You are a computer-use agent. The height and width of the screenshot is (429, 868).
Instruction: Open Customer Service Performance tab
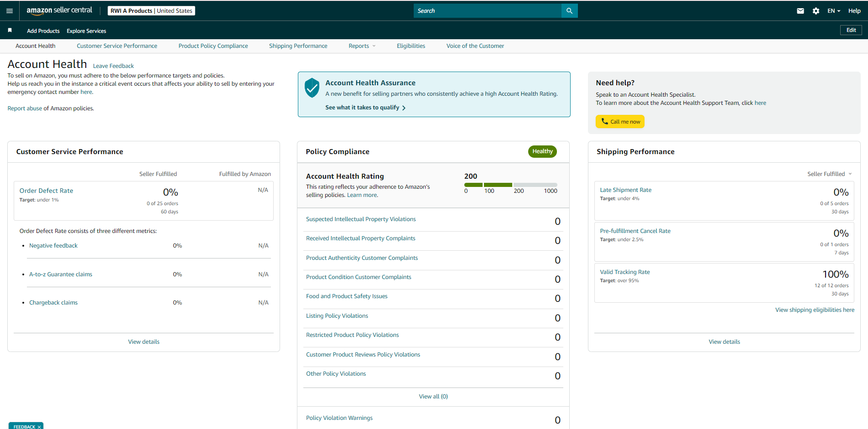click(117, 46)
